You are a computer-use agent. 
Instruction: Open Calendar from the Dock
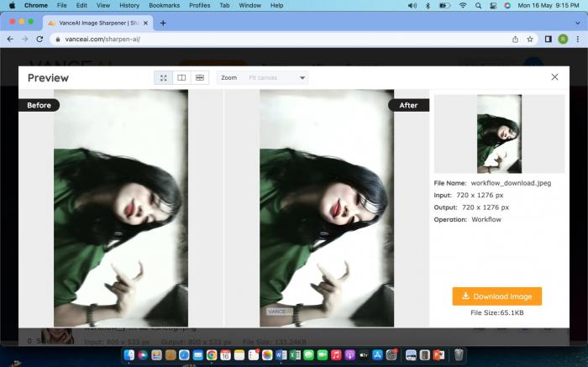click(x=225, y=354)
